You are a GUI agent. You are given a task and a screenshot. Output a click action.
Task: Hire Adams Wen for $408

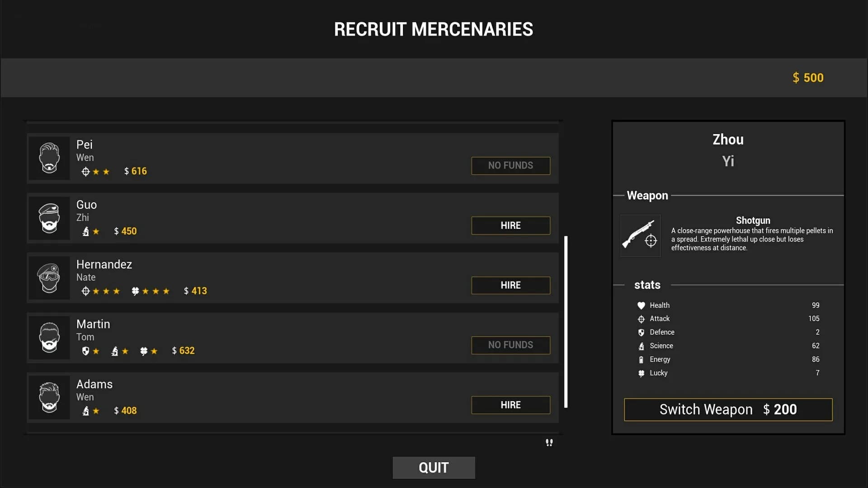[x=510, y=405]
